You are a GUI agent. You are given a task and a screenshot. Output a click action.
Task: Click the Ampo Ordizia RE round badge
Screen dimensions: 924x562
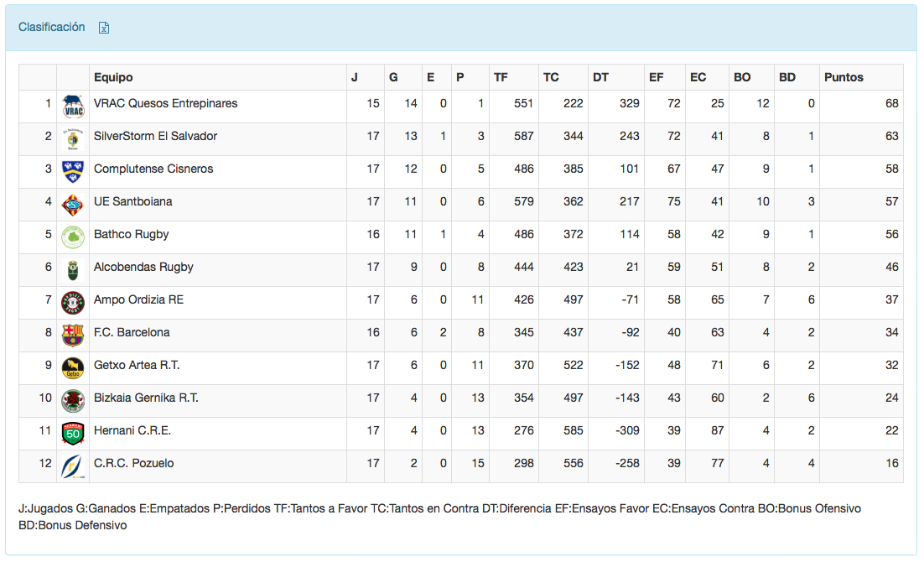pos(73,303)
